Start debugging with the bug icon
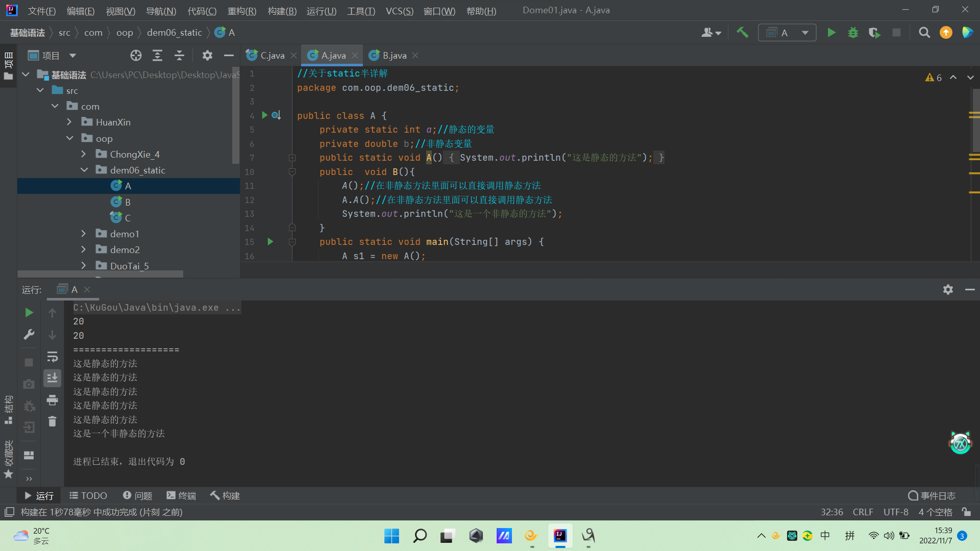Screen dimensions: 980x551 point(853,33)
